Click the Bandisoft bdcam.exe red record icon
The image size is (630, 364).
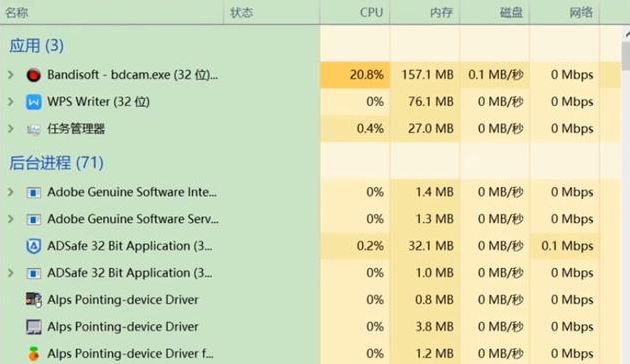pos(33,75)
